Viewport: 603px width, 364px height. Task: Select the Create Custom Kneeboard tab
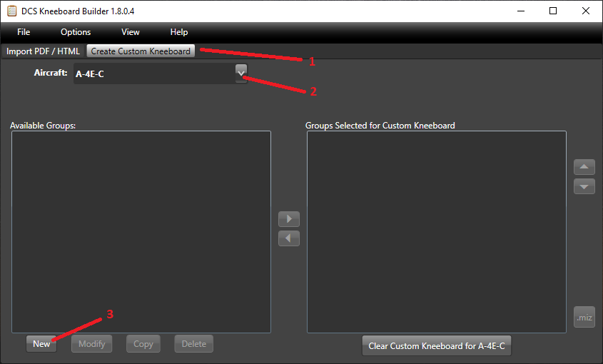coord(141,51)
